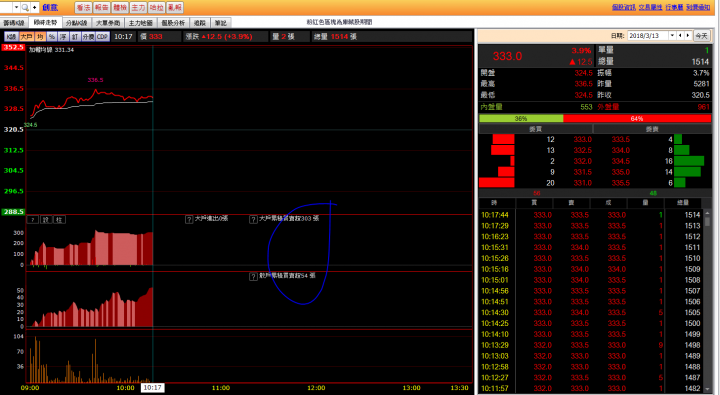Image resolution: width=720 pixels, height=395 pixels.
Task: Select the 10:13:29 tick row
Action: (x=591, y=345)
